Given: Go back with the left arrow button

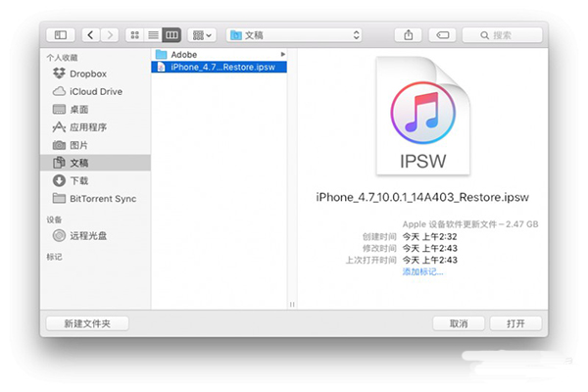Looking at the screenshot, I should coord(91,35).
